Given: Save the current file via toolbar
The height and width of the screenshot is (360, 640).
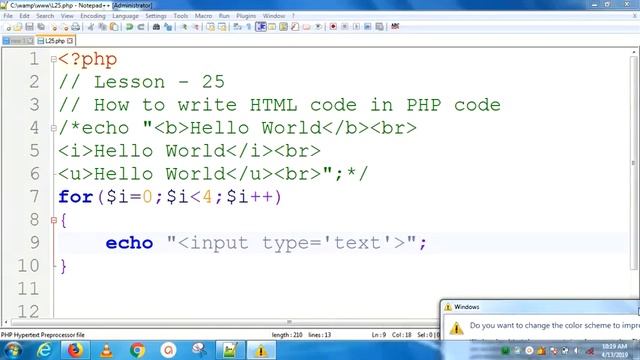Looking at the screenshot, I should tap(29, 27).
